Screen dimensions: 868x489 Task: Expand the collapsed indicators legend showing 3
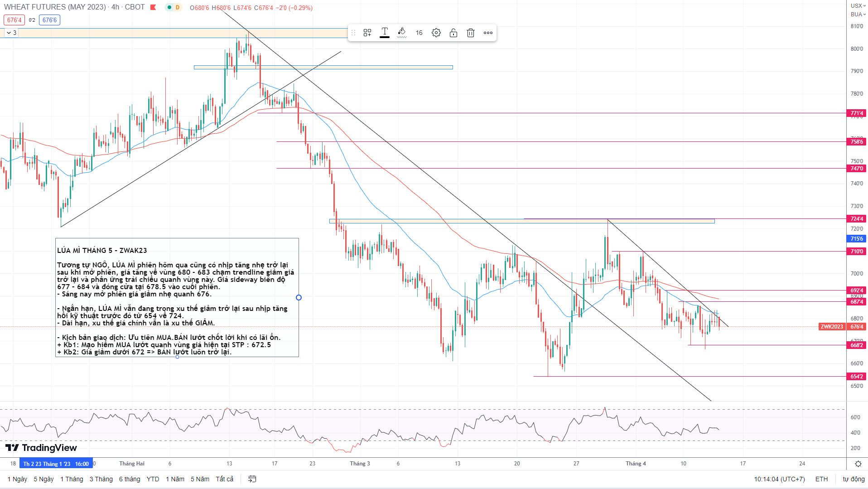pyautogui.click(x=11, y=33)
